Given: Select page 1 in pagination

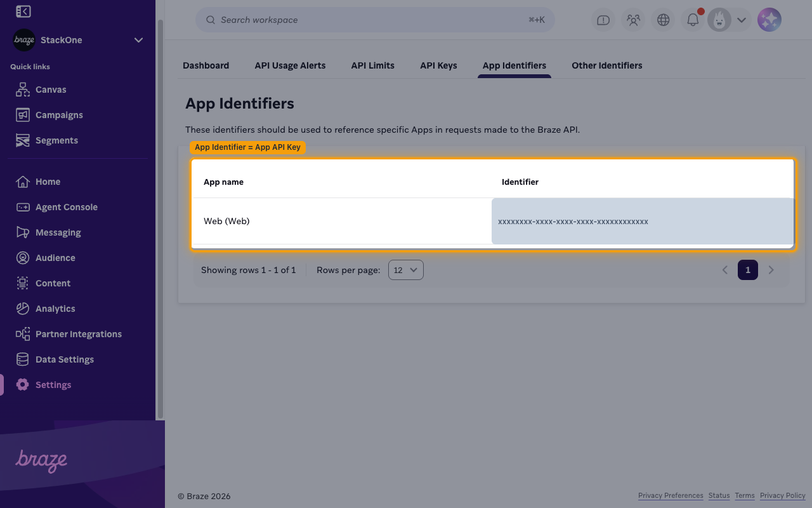Looking at the screenshot, I should pos(747,270).
